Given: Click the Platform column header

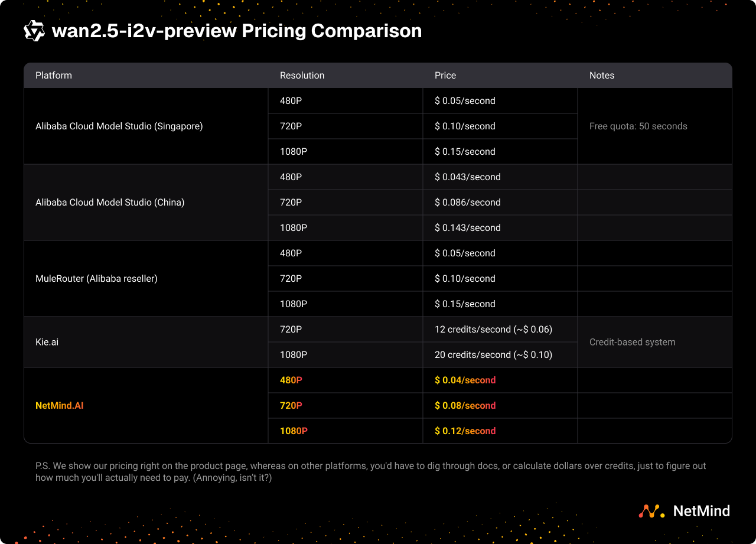Looking at the screenshot, I should click(x=54, y=76).
